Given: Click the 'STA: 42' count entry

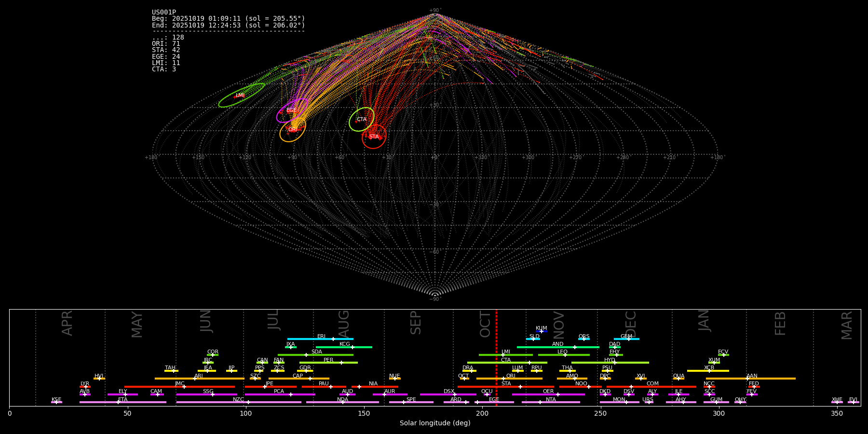Looking at the screenshot, I should coord(166,50).
